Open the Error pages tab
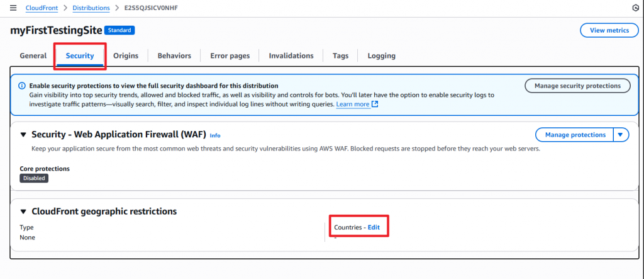The height and width of the screenshot is (279, 644). tap(230, 55)
